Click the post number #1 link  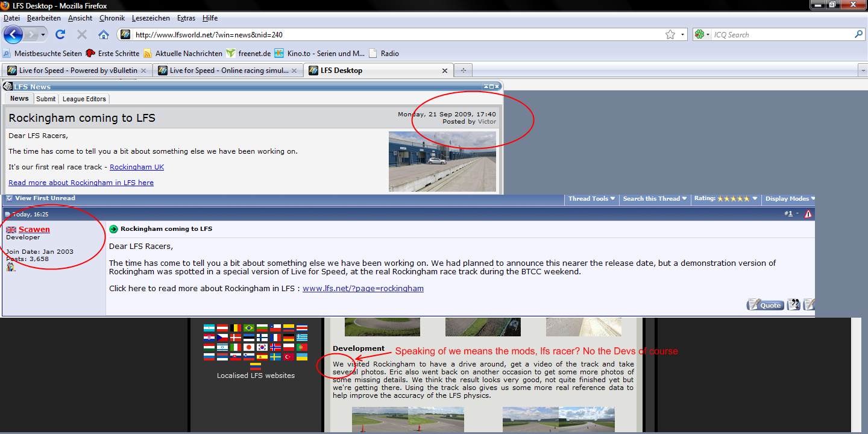pos(788,213)
